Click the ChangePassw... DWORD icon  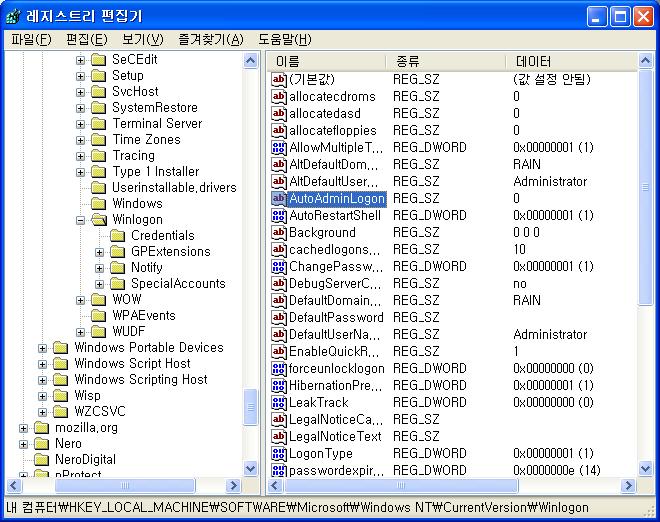(x=279, y=266)
